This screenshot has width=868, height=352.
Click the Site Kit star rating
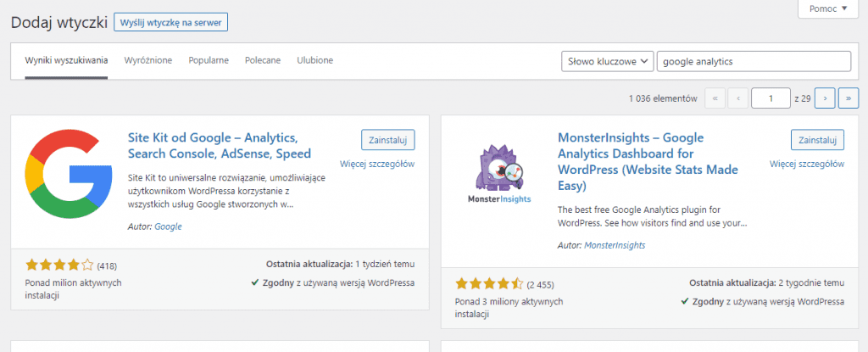60,265
